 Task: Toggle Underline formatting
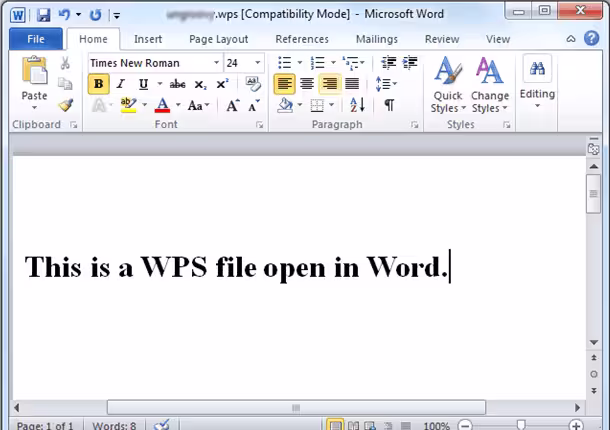point(143,84)
